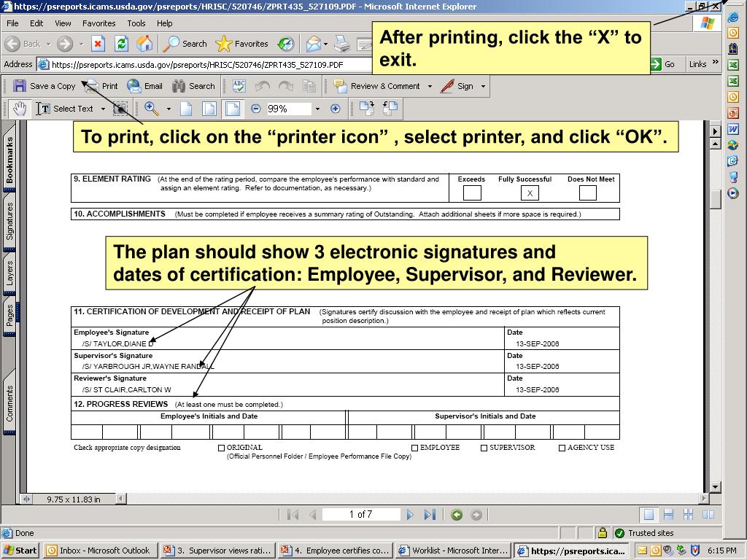Open the Layers side tab
Image resolution: width=747 pixels, height=560 pixels.
coord(9,274)
